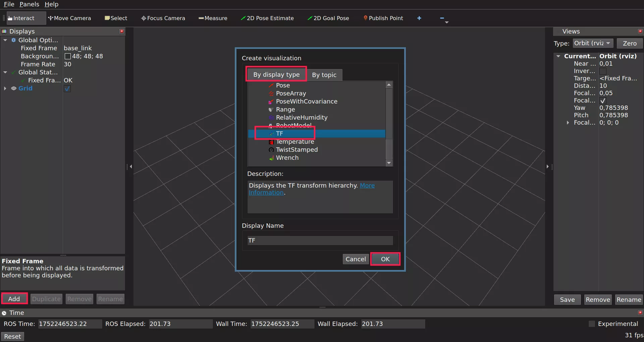Click the Display Name input field
Image resolution: width=644 pixels, height=342 pixels.
point(320,241)
